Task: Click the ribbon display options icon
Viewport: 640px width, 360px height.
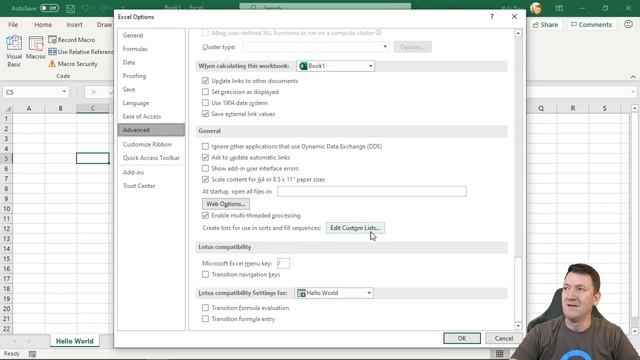Action: tap(559, 8)
